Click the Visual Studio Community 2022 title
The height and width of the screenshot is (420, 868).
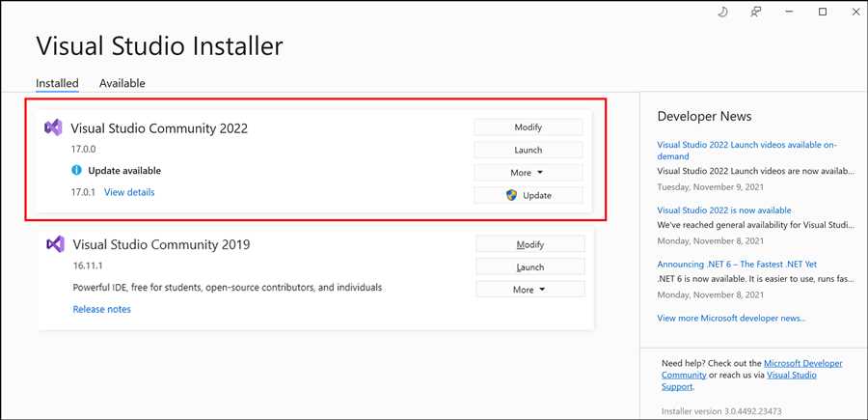(x=159, y=128)
